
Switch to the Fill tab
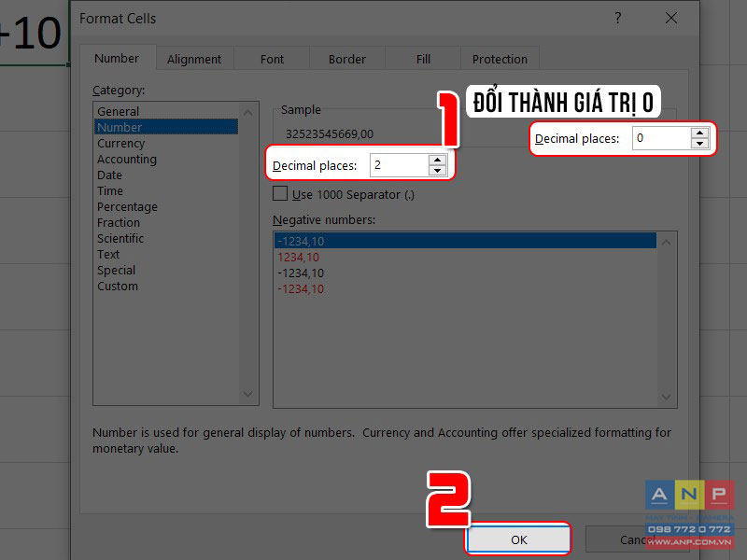coord(423,59)
